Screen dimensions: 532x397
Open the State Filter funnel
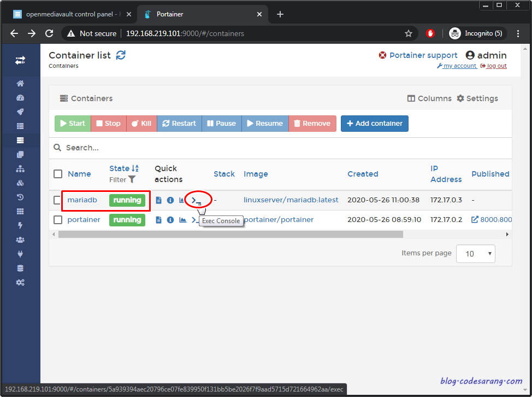(x=132, y=179)
